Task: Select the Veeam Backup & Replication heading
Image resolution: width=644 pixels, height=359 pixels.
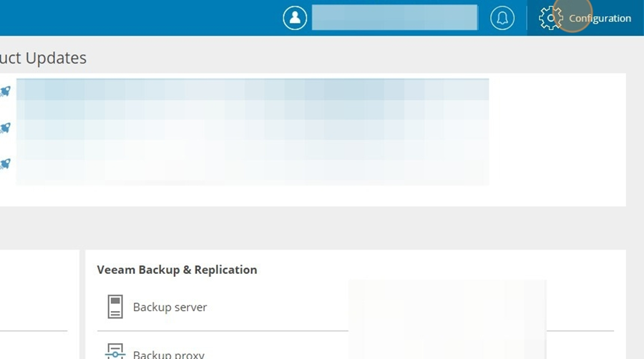Action: tap(177, 270)
